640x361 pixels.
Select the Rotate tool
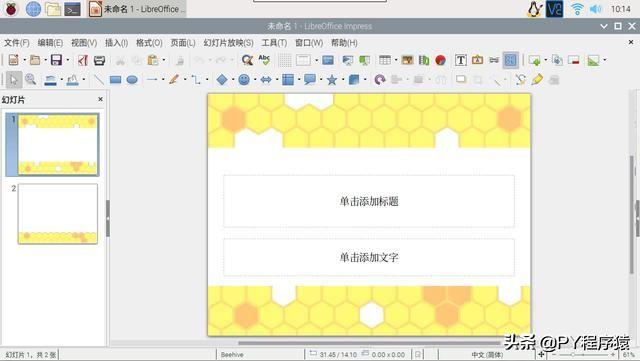click(380, 80)
